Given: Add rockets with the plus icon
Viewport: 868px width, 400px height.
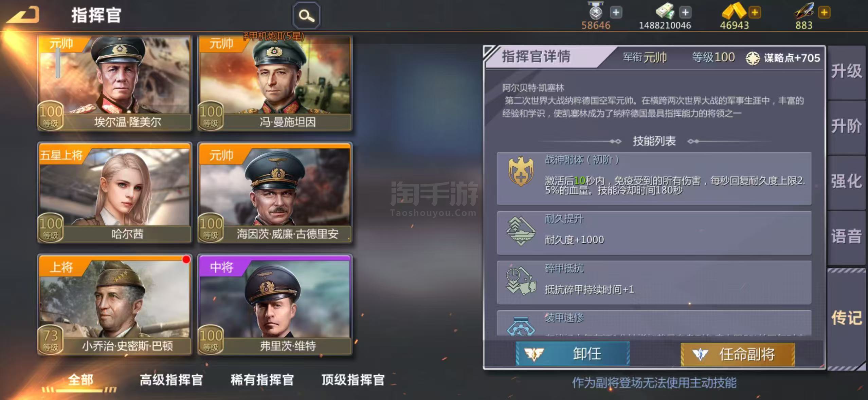Looking at the screenshot, I should pyautogui.click(x=824, y=13).
